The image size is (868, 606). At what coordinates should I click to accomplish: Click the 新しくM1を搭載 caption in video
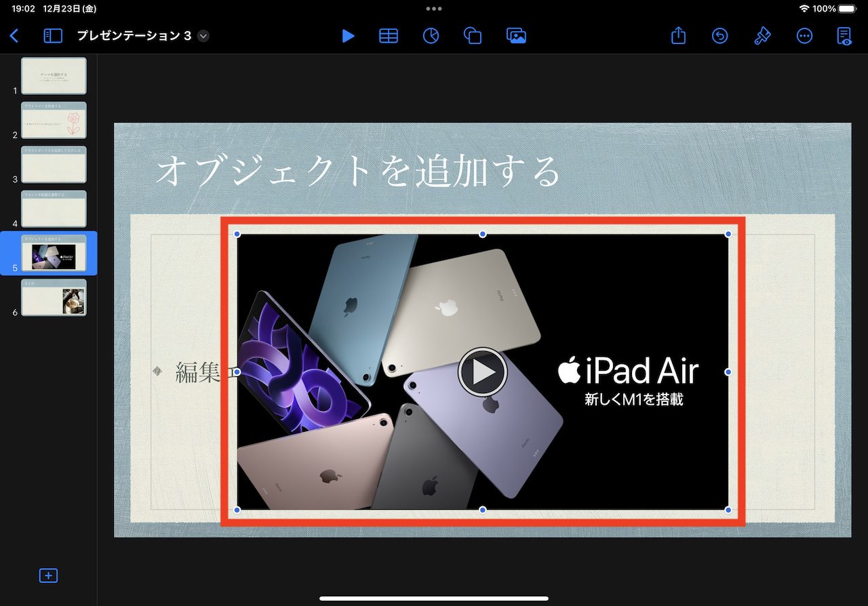click(x=634, y=400)
